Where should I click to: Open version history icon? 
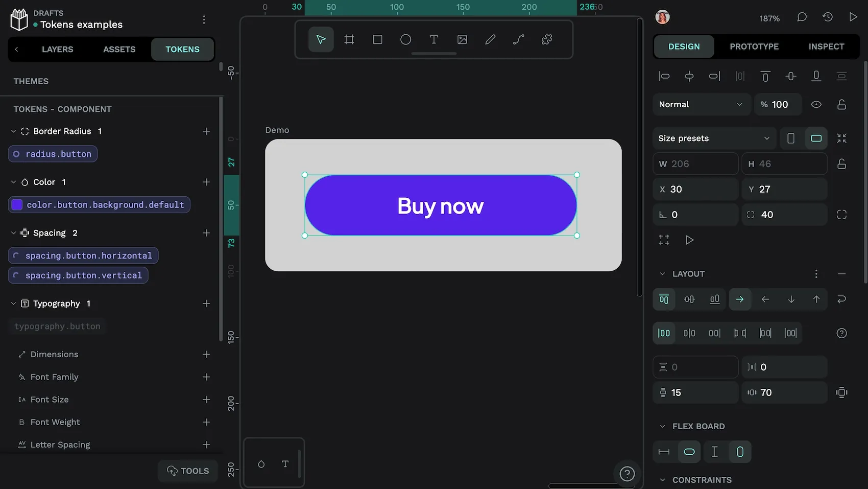click(827, 17)
